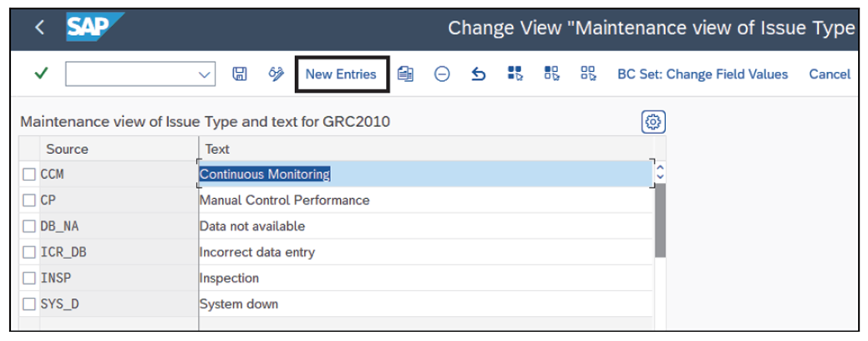The width and height of the screenshot is (868, 341).
Task: Click the pencil display/change toggle icon
Action: (x=276, y=74)
